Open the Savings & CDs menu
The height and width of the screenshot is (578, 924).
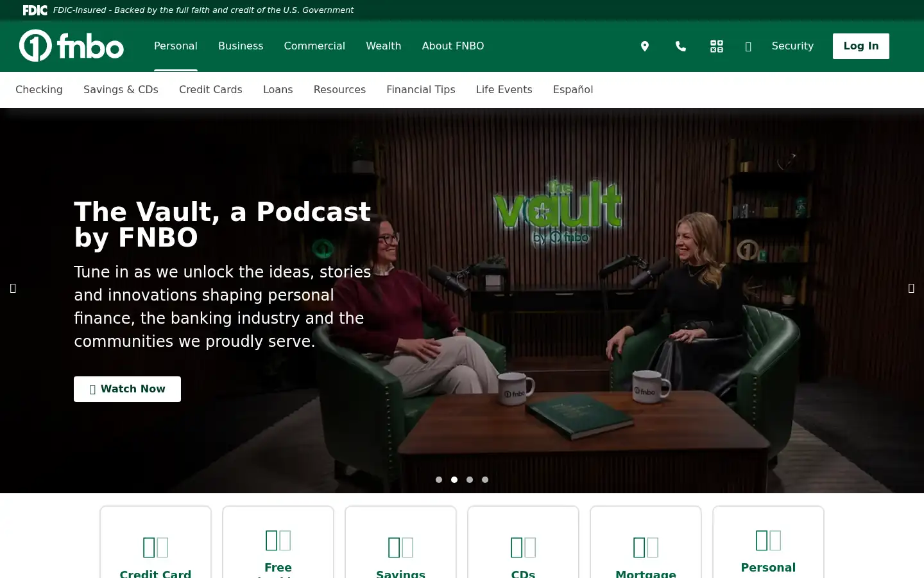click(x=121, y=90)
